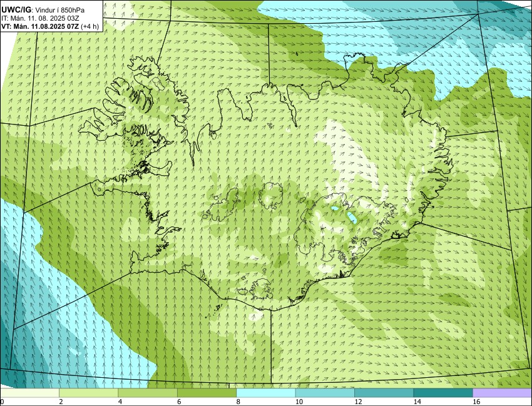The height and width of the screenshot is (406, 532).
Task: Click the 'VT: Mán. 11.08.2025 07Z (+4 h)' line
Action: pyautogui.click(x=50, y=26)
